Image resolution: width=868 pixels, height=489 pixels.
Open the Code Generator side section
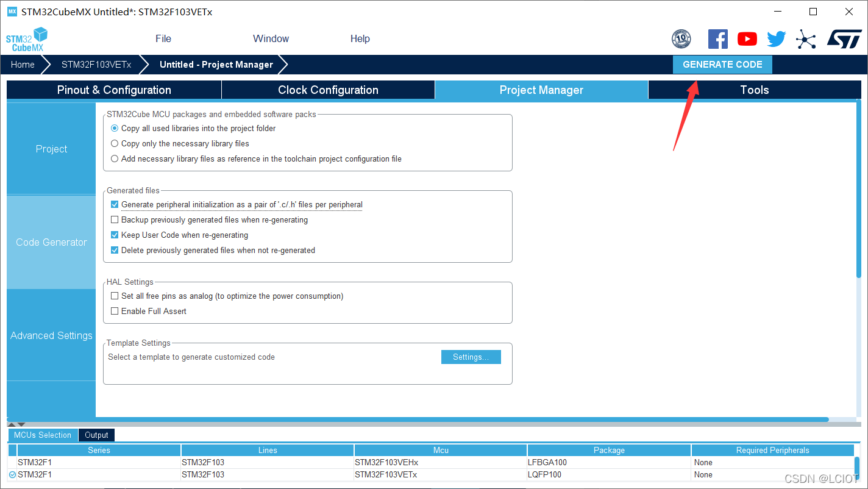51,242
